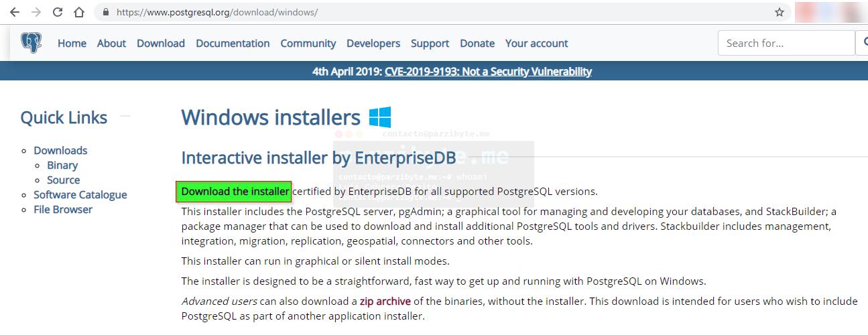
Task: Go to the Community section
Action: 308,43
